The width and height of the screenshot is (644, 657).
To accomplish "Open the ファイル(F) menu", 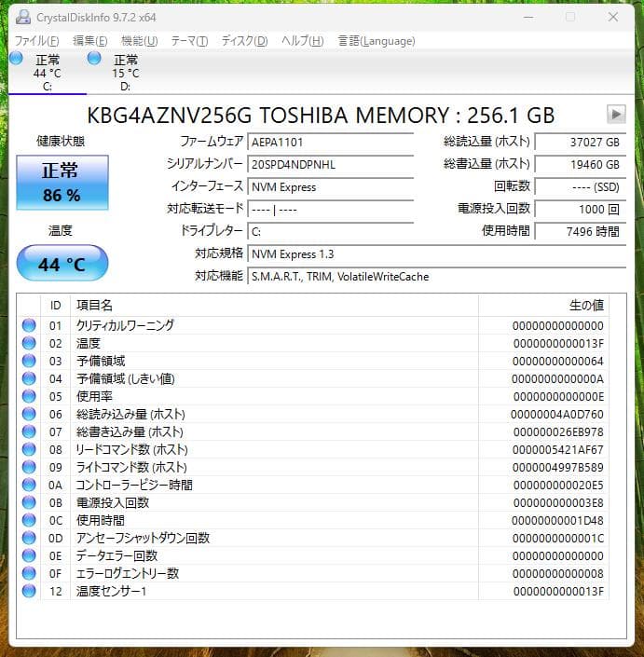I will click(x=37, y=41).
